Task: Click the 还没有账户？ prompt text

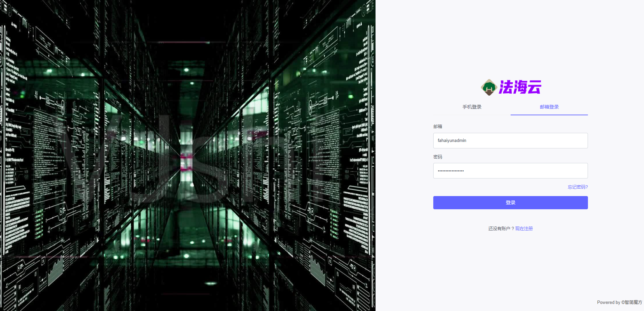Action: [x=501, y=229]
